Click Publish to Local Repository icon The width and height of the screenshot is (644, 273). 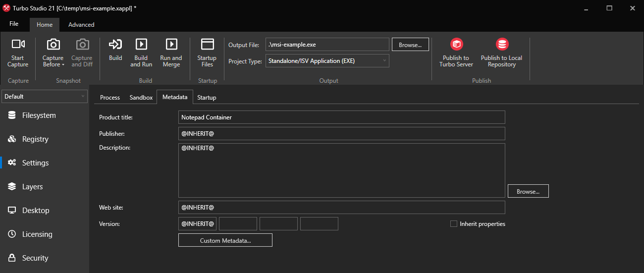(x=501, y=45)
